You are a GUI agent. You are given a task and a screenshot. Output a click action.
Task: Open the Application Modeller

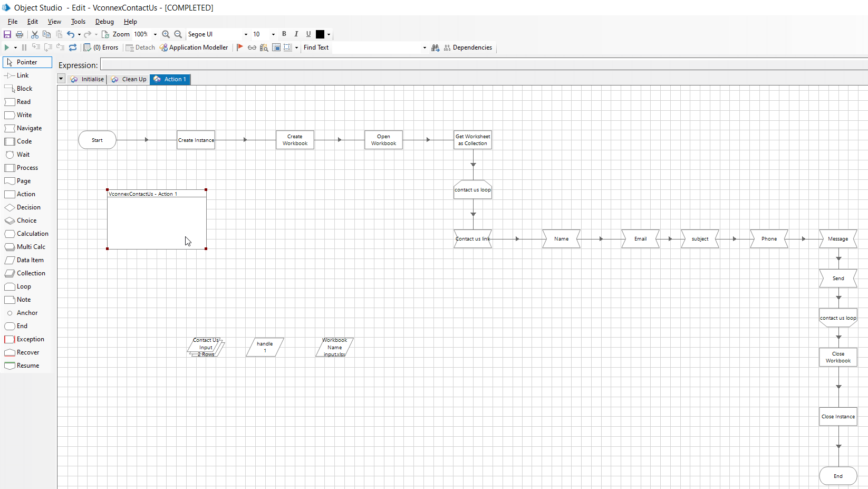coord(194,47)
